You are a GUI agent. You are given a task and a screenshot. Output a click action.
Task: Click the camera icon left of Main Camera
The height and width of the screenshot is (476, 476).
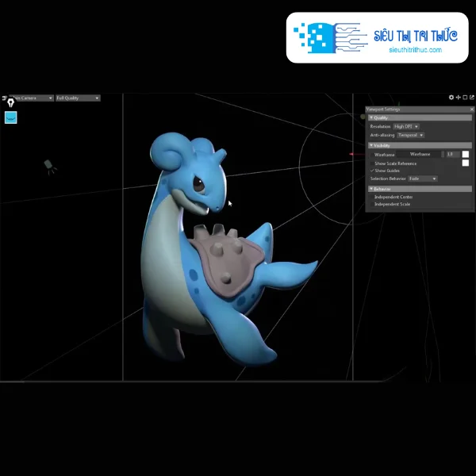tap(4, 98)
